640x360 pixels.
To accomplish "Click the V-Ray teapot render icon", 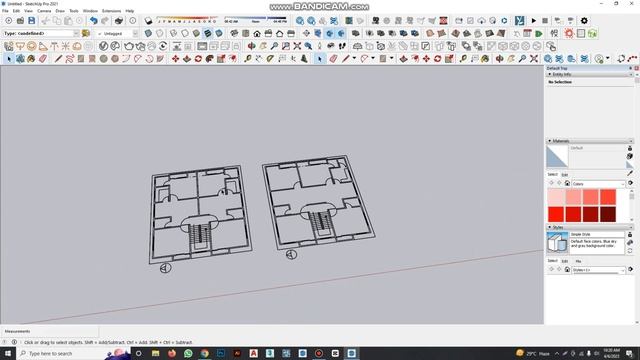I will tap(129, 46).
